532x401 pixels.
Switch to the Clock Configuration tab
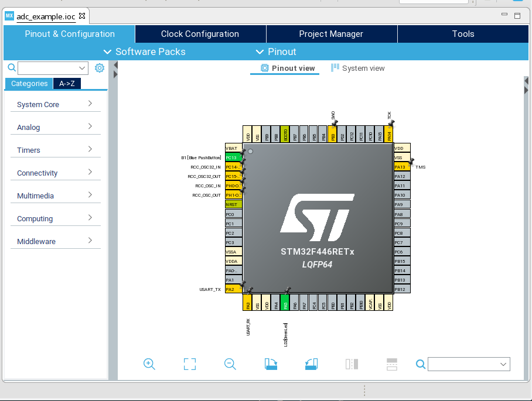[200, 34]
